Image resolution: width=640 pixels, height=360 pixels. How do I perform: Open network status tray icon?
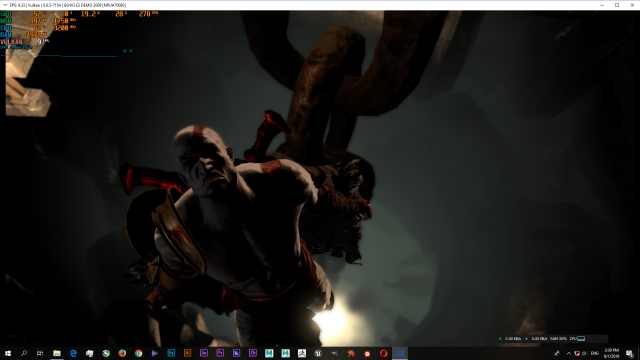point(577,353)
